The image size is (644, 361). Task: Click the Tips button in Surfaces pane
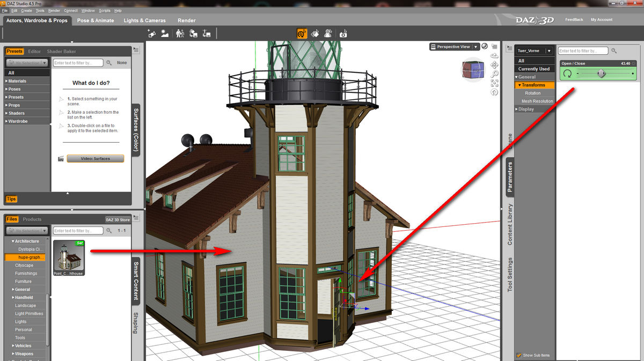[x=11, y=199]
